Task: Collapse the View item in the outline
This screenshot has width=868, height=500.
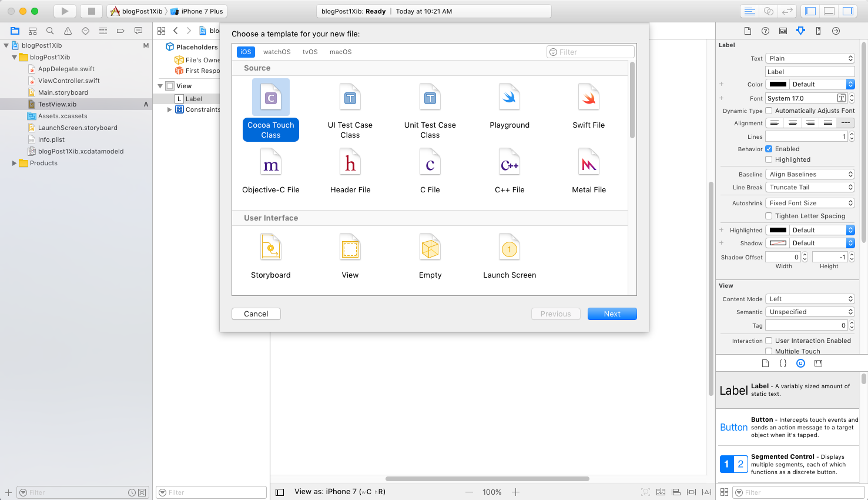Action: 160,85
